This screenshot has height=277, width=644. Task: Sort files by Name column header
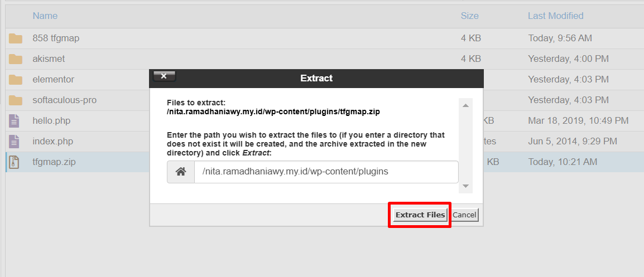click(x=45, y=16)
